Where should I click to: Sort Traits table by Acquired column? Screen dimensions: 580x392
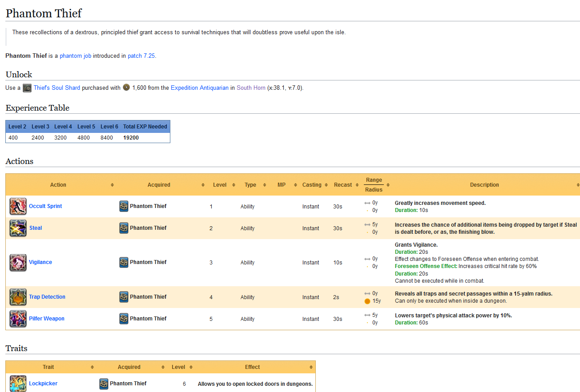click(x=162, y=367)
